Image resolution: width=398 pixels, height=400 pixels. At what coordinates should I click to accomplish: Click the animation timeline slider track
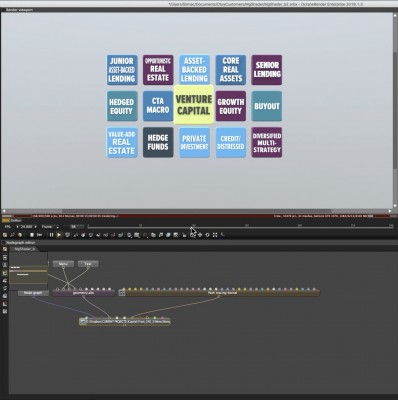pyautogui.click(x=240, y=227)
